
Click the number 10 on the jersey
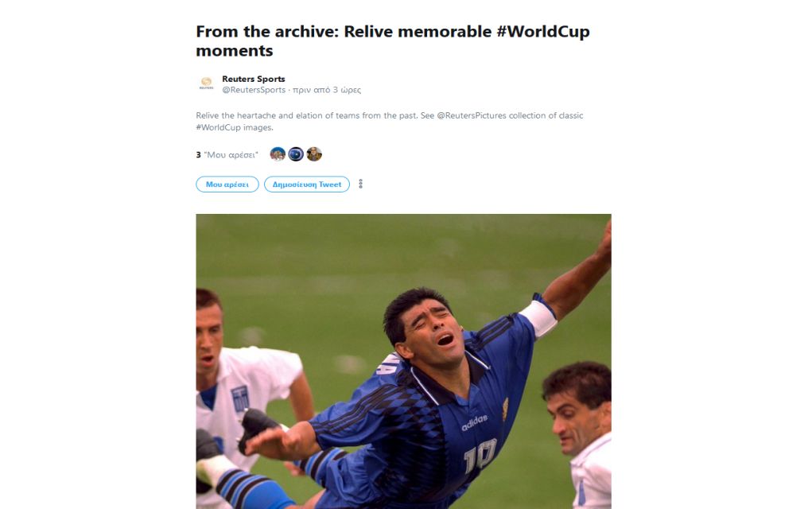point(480,456)
